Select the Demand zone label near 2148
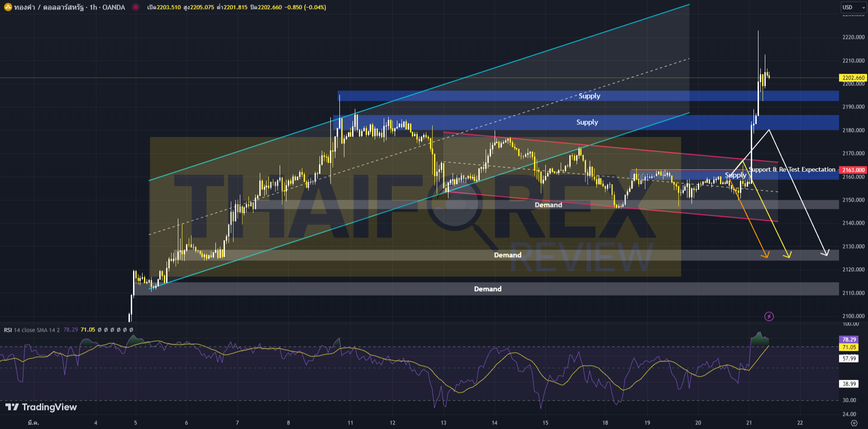The height and width of the screenshot is (429, 868). (x=548, y=205)
